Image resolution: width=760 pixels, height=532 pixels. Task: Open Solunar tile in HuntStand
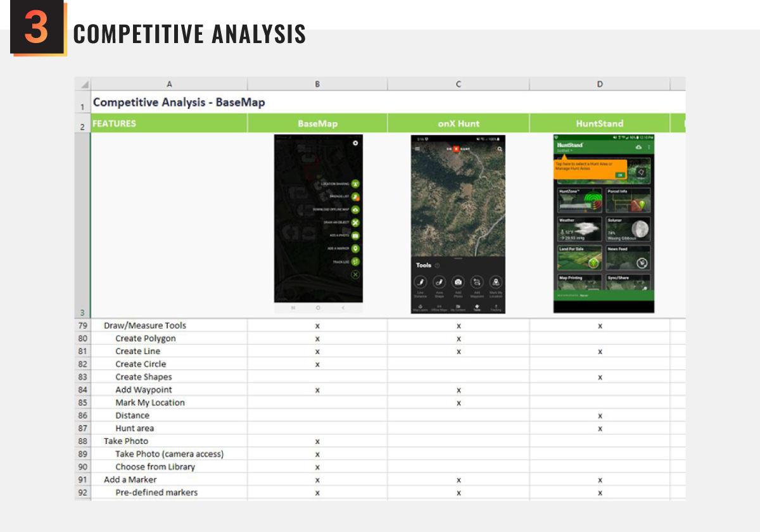pos(628,229)
